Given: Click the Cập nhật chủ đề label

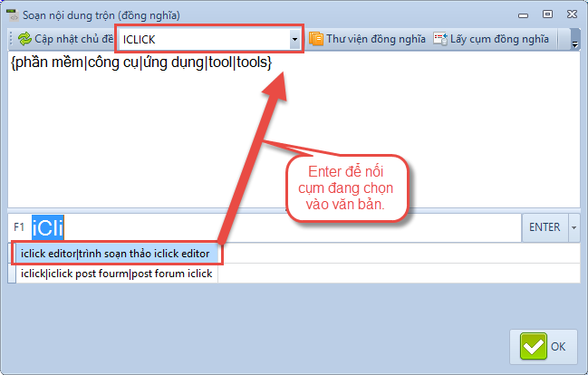Looking at the screenshot, I should [x=73, y=39].
